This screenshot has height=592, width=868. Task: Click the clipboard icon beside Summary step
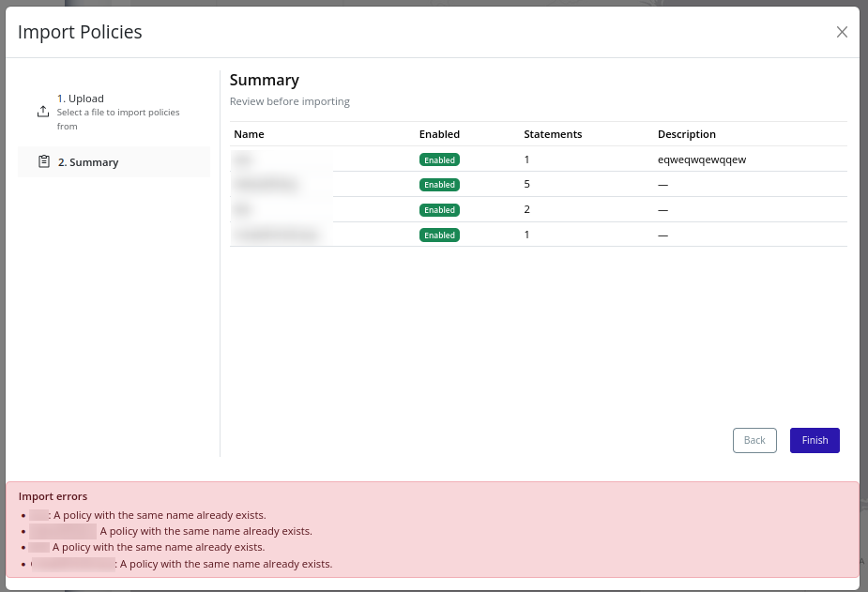click(x=43, y=160)
